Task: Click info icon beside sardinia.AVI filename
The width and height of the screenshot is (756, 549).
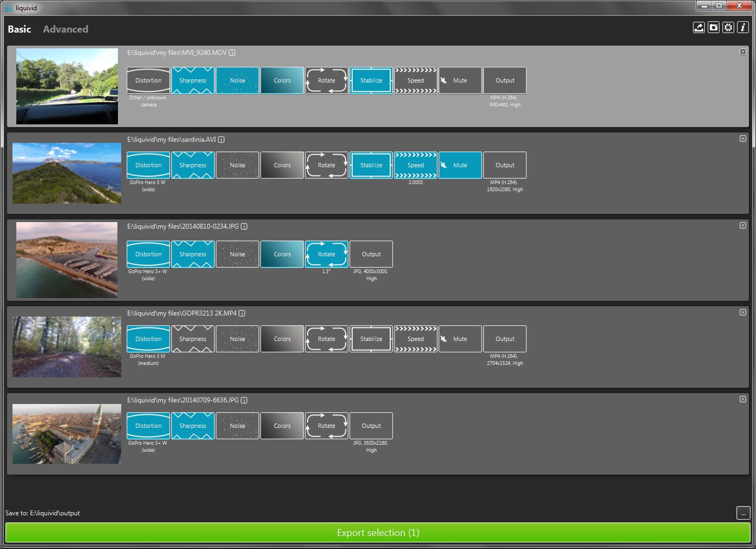Action: point(221,140)
